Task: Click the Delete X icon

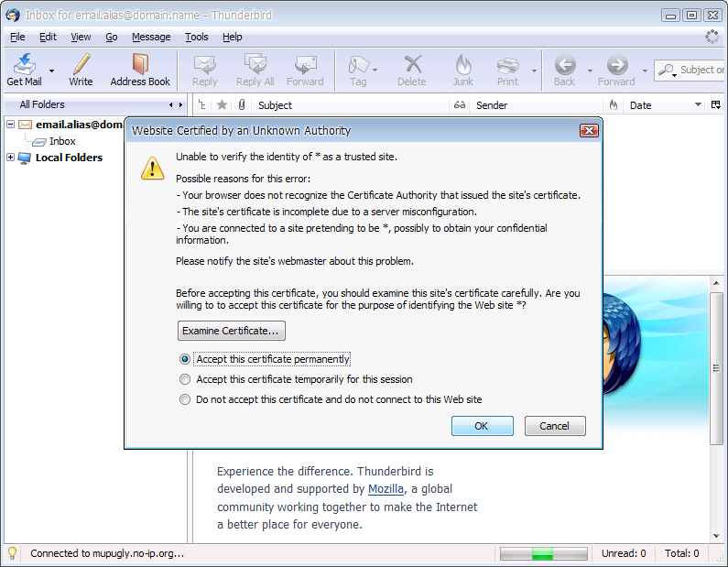Action: coord(412,65)
